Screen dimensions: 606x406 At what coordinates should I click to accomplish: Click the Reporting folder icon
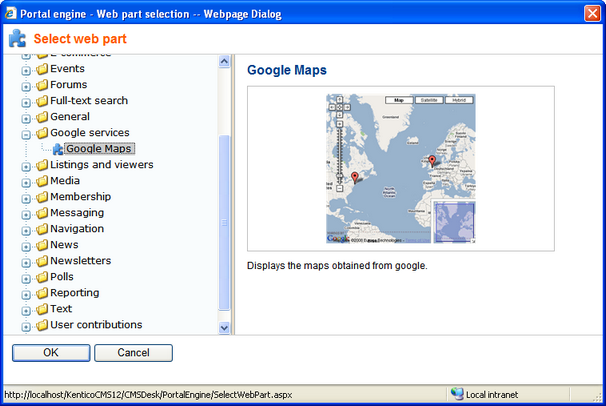pos(42,293)
